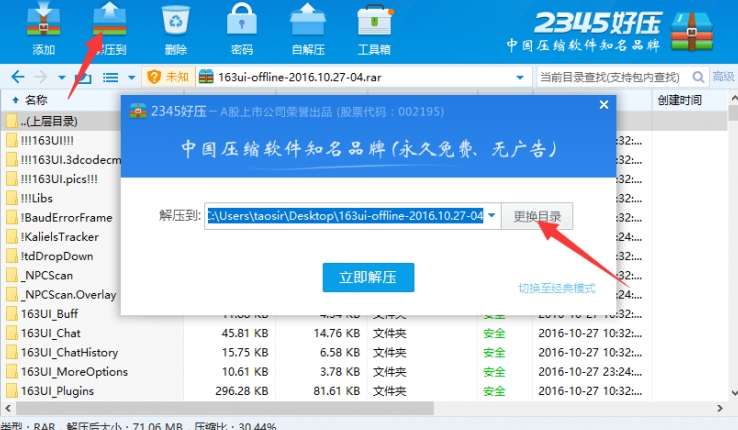Click the horizontal scrollbar left arrow

8,408
